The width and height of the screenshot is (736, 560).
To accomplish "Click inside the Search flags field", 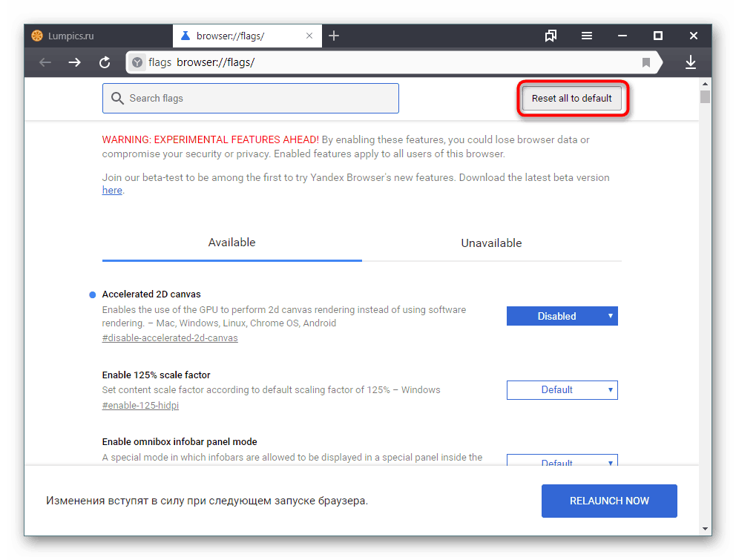I will pos(250,98).
